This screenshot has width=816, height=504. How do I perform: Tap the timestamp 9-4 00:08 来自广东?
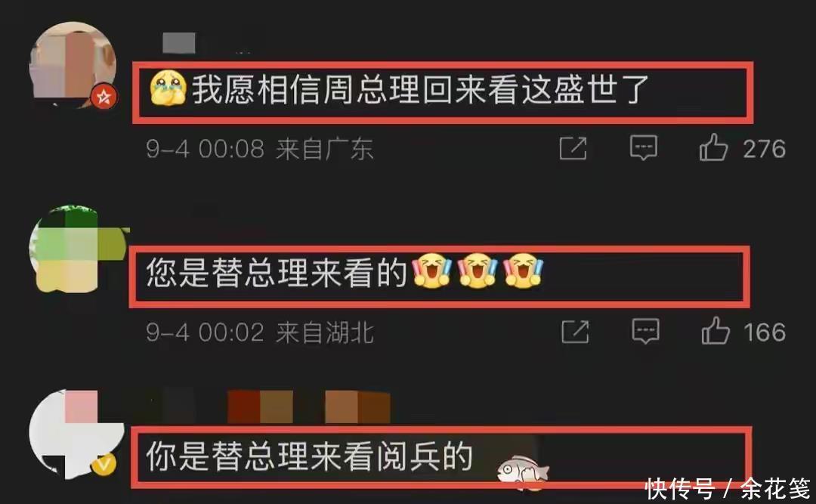(x=259, y=150)
